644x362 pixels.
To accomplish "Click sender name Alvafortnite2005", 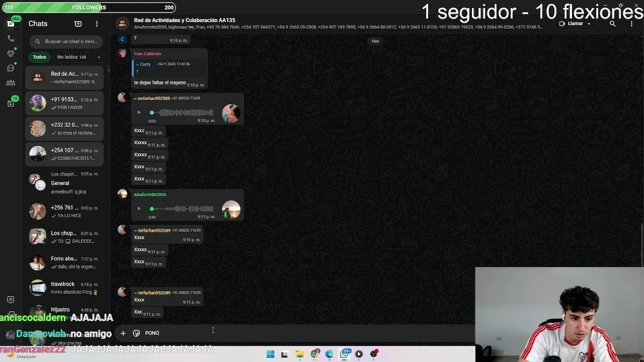I will (x=150, y=195).
